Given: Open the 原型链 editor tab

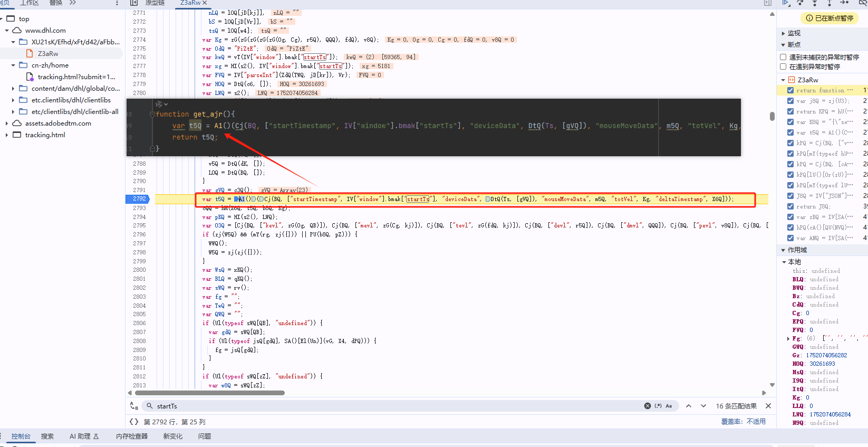Looking at the screenshot, I should point(155,3).
